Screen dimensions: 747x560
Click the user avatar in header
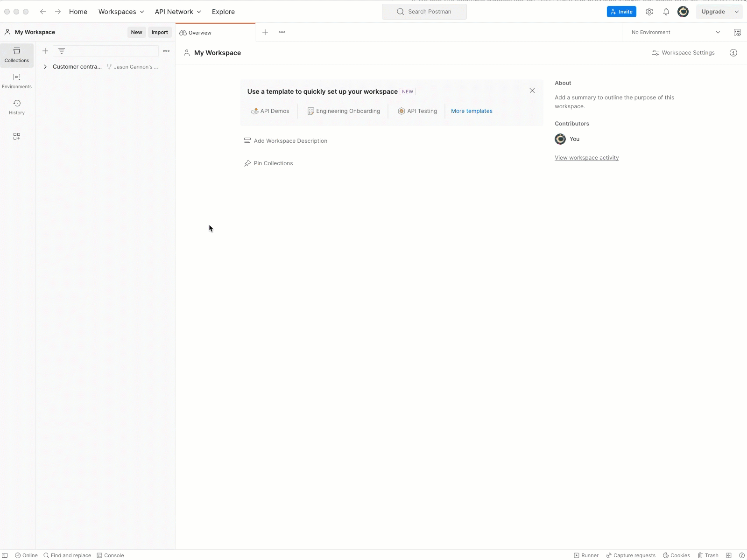[683, 12]
